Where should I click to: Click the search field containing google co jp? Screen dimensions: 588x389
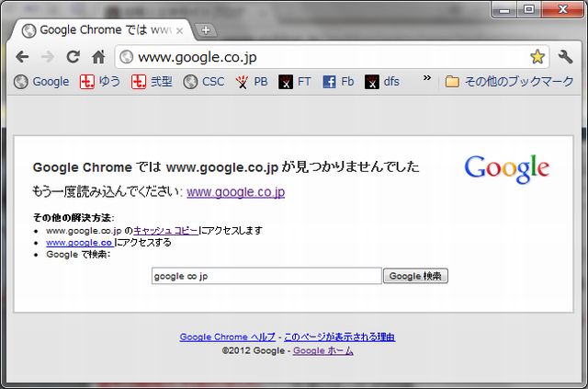266,276
